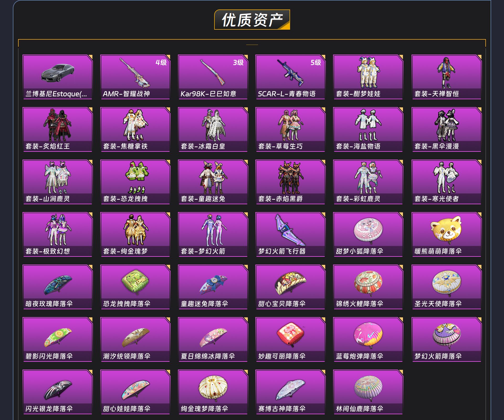Click the 优质资产 section header
Screen dimensions: 504x420
[252, 20]
